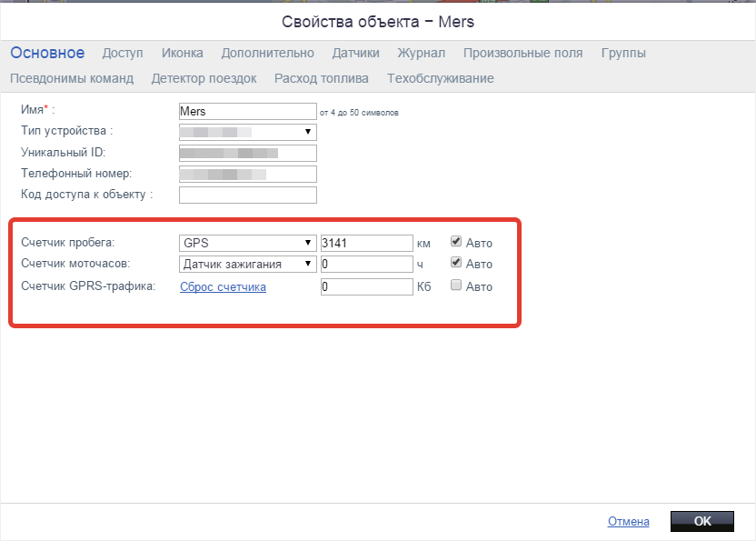
Task: Expand the Тип устройства dropdown
Action: click(x=248, y=132)
